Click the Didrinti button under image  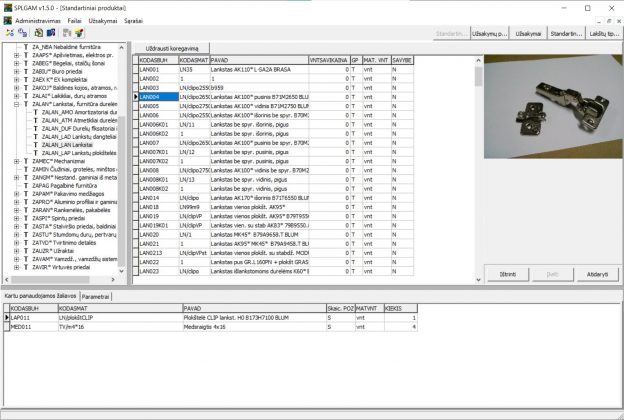click(x=508, y=274)
